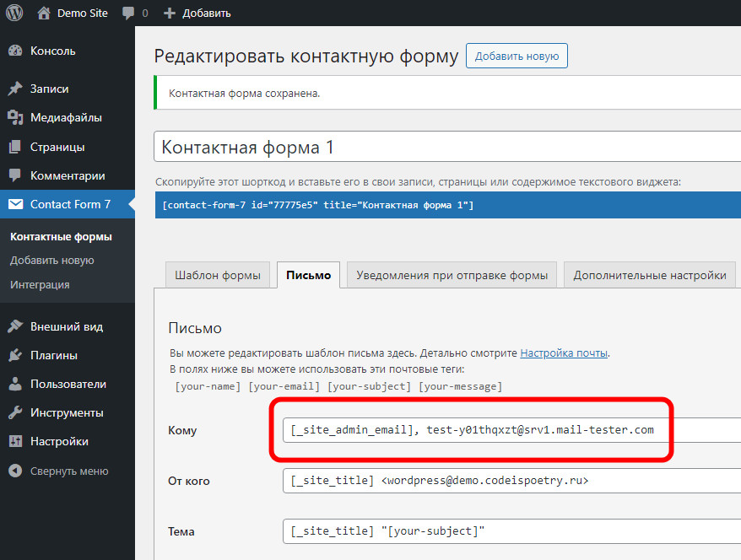The height and width of the screenshot is (560, 741).
Task: Collapse sidebar via Свернуть меню
Action: click(68, 471)
